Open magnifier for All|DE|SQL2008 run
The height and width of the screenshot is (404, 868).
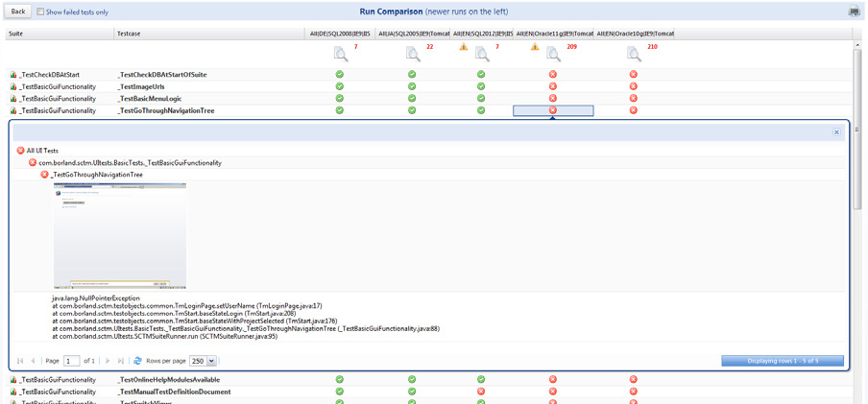(342, 55)
